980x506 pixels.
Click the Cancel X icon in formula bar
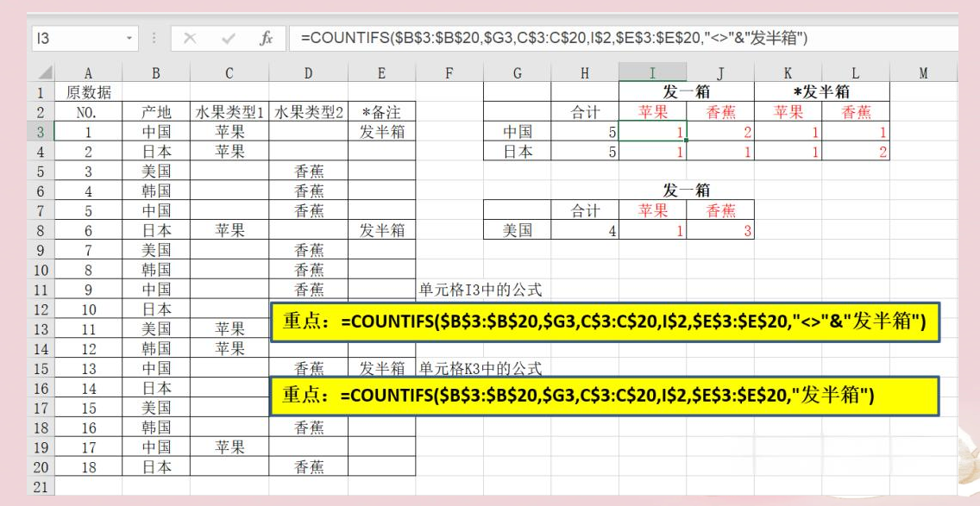click(190, 39)
